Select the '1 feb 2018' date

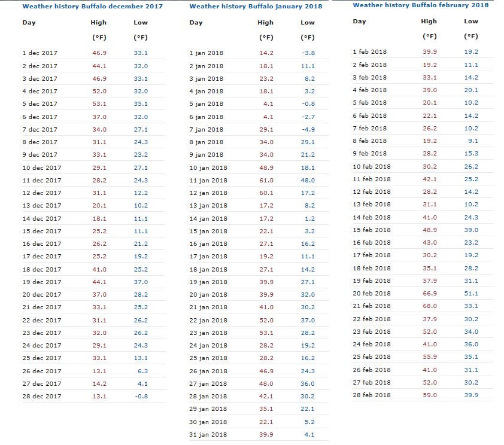(370, 51)
